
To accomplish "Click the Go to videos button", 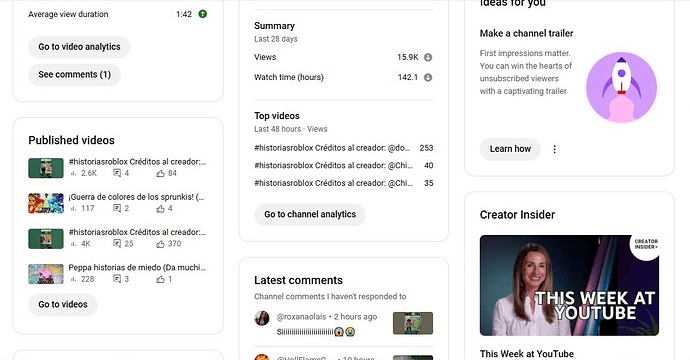I will pos(63,305).
